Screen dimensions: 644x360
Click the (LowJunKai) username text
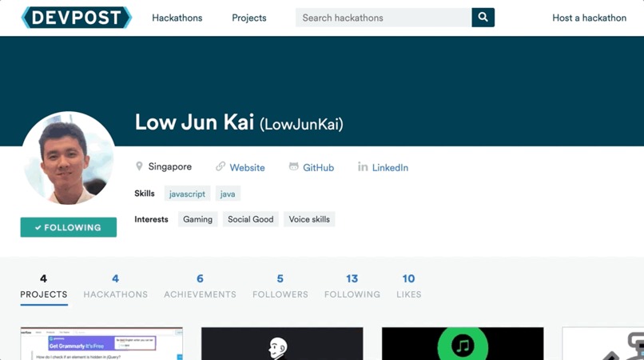coord(301,124)
